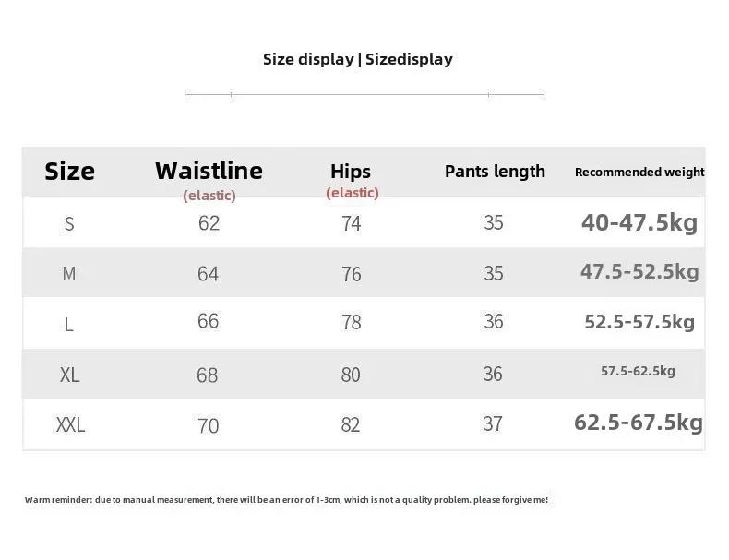Select the Size column header
The height and width of the screenshot is (560, 729).
pyautogui.click(x=70, y=172)
